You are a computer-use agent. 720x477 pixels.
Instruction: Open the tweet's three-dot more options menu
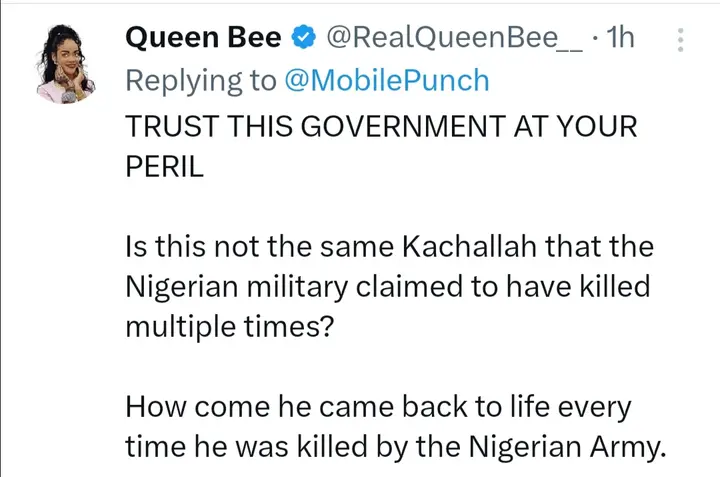tap(681, 39)
